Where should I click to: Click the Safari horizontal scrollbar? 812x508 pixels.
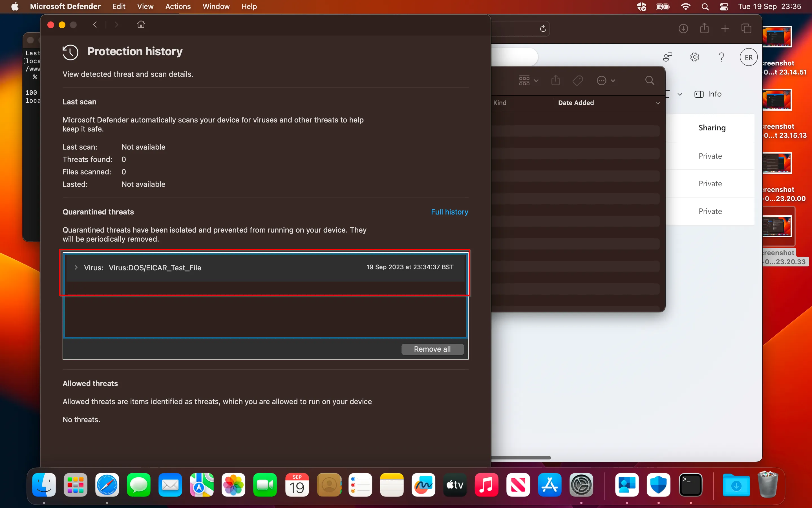point(521,457)
